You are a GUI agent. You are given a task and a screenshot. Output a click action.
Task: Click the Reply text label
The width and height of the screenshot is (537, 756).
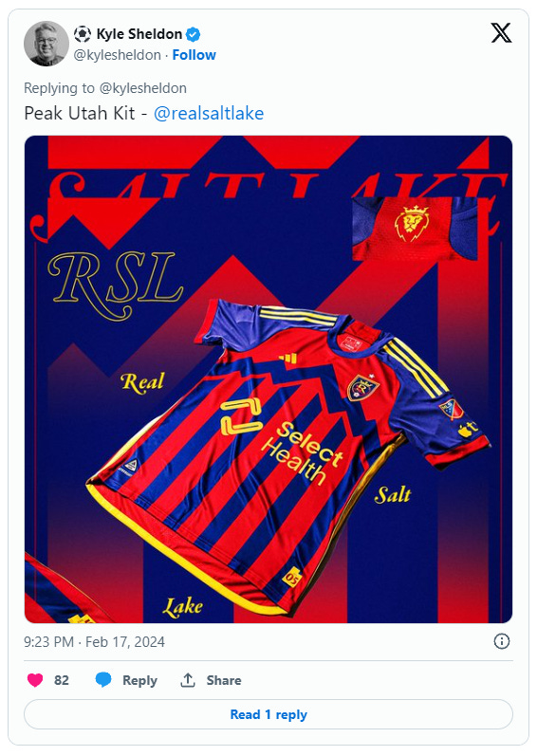(139, 680)
